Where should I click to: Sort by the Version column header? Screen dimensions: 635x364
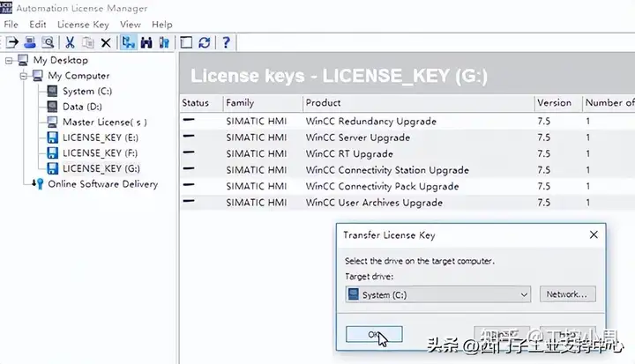click(x=558, y=103)
